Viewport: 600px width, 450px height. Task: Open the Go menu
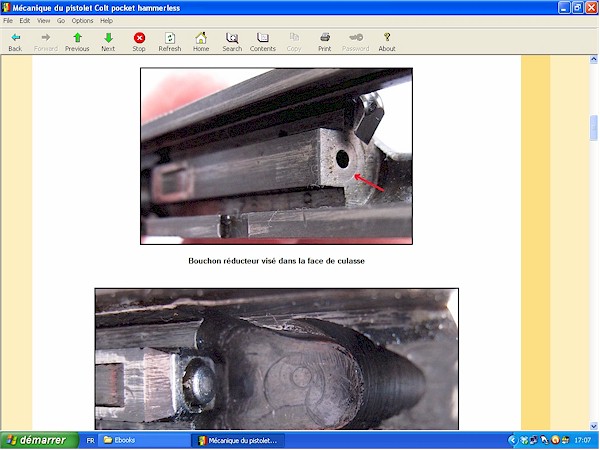[x=61, y=20]
